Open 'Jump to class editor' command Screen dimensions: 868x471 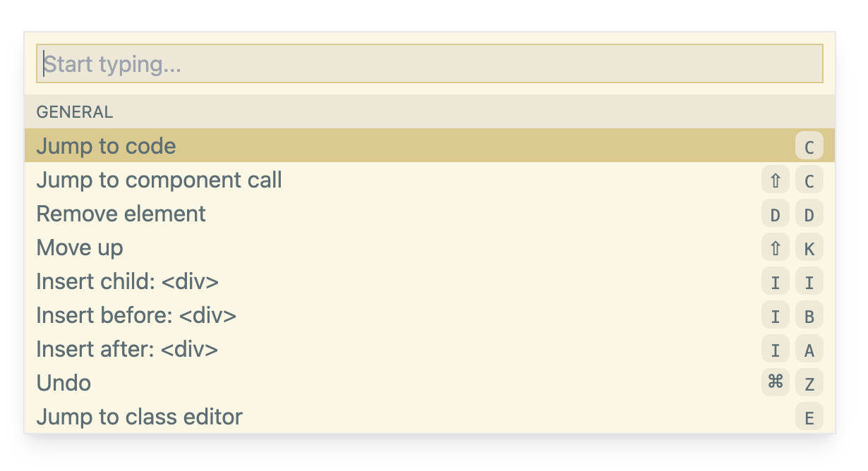[139, 417]
